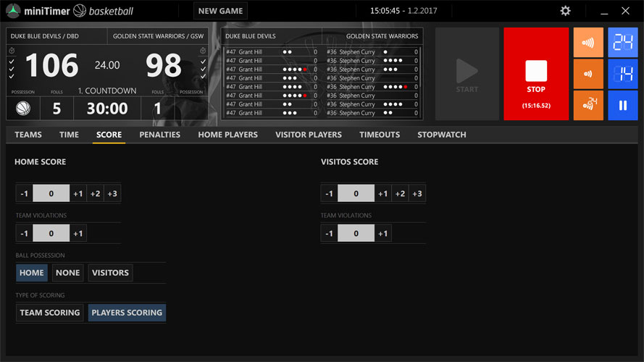Switch to the TIME tab
This screenshot has height=362, width=644.
point(69,135)
